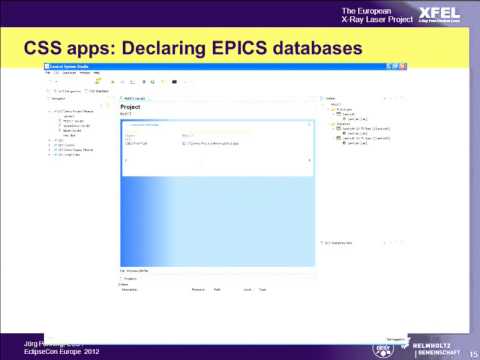
Task: Click the horizontal lines toolbar icon
Action: point(132,82)
